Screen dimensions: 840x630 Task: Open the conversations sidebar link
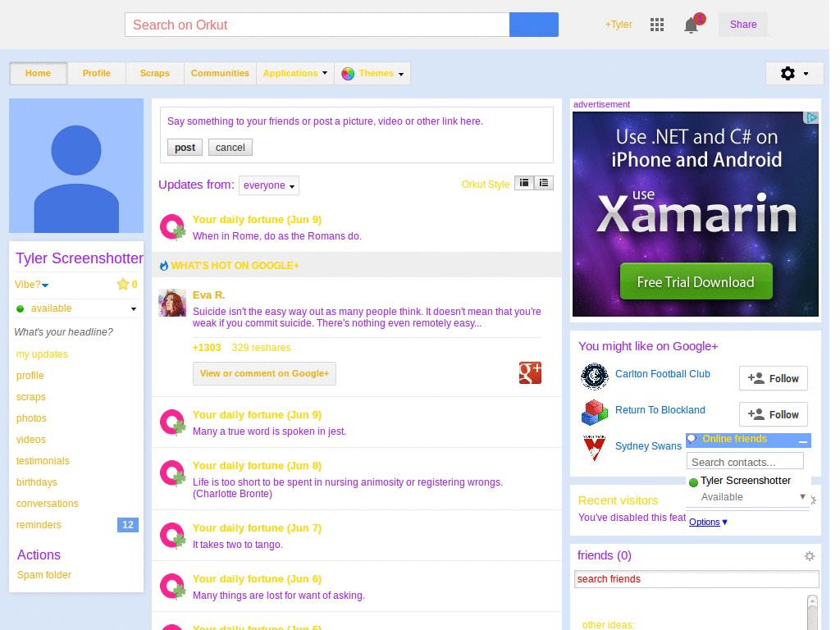click(47, 504)
